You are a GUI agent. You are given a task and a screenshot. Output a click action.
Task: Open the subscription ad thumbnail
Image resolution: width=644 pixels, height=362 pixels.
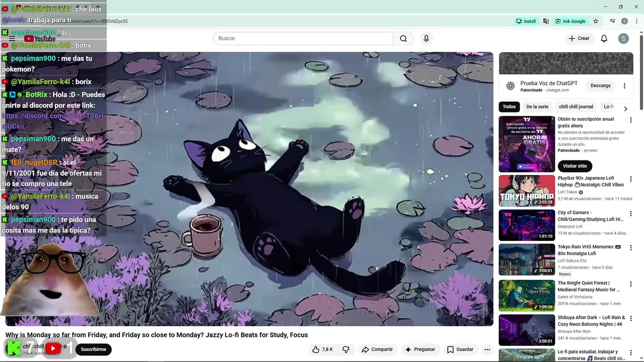(x=527, y=144)
